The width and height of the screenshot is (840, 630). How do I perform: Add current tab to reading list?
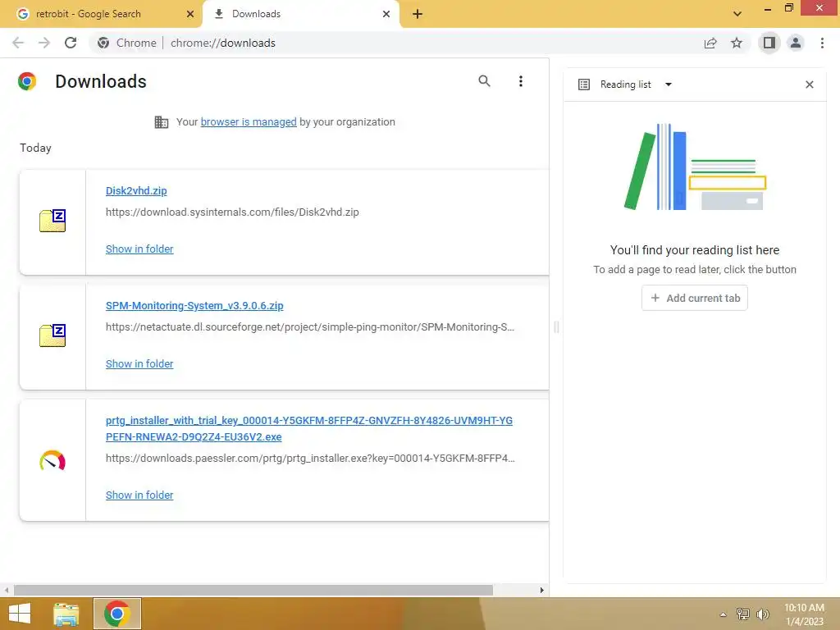tap(695, 298)
